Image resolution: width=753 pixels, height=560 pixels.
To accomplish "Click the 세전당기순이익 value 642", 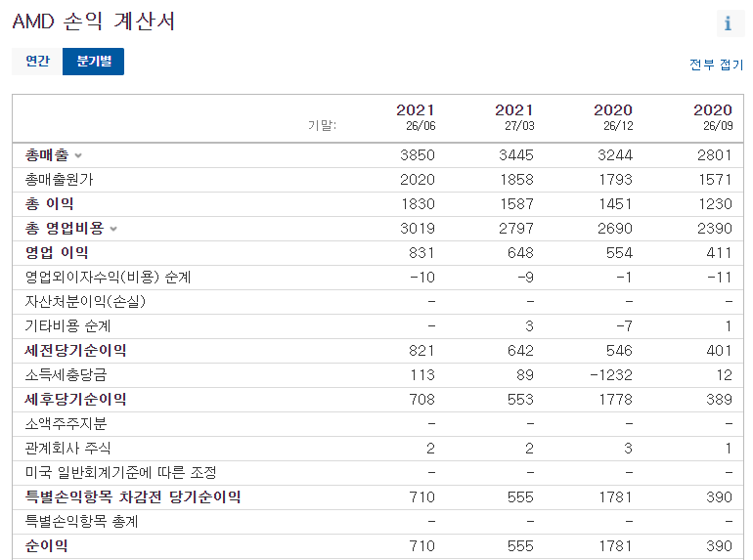I will coord(520,351).
